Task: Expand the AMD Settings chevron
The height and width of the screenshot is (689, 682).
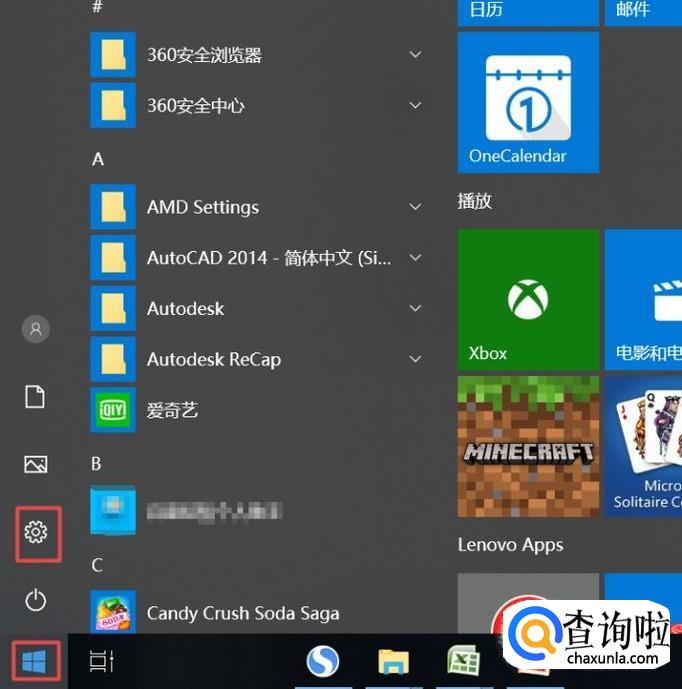Action: point(415,207)
